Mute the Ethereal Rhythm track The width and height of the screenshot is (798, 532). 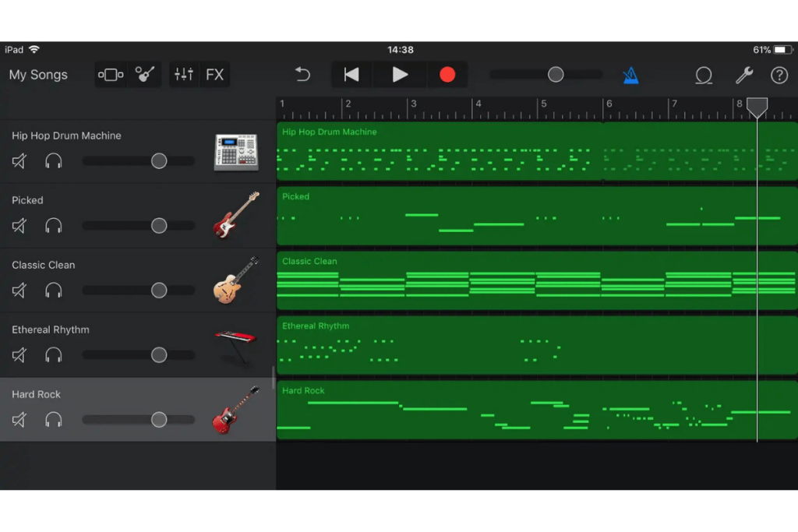tap(19, 355)
